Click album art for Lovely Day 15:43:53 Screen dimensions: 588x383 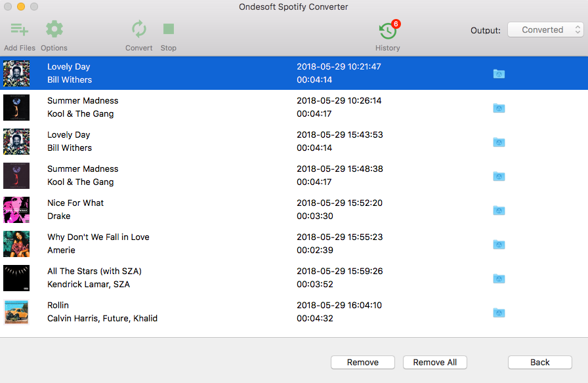tap(16, 142)
